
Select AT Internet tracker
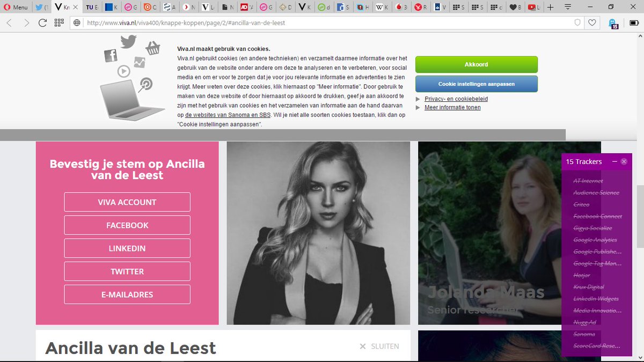pyautogui.click(x=588, y=181)
